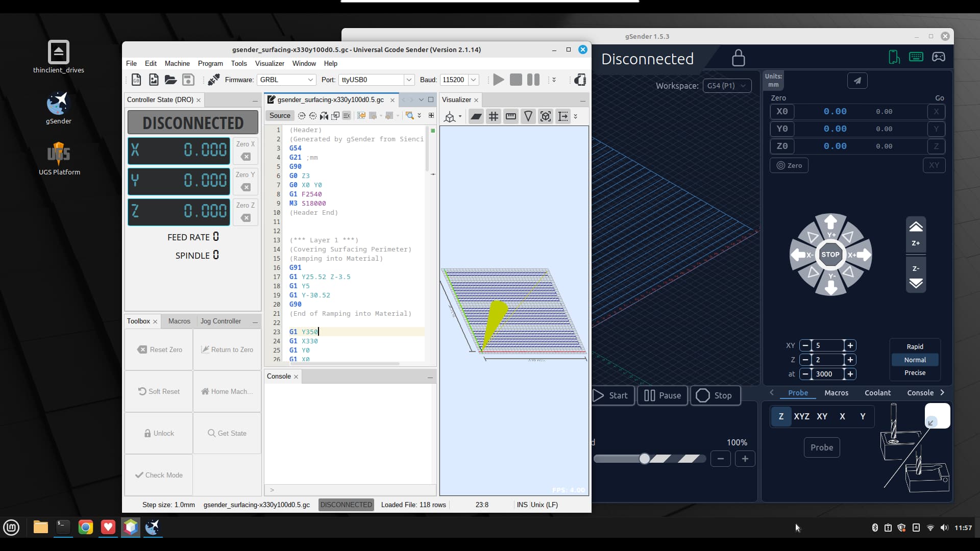The height and width of the screenshot is (551, 980).
Task: Click the feed override slider handle
Action: click(x=645, y=459)
